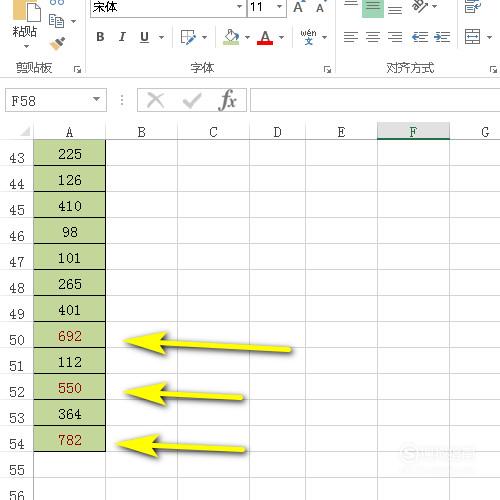
Task: Click cell containing 225
Action: [x=70, y=153]
